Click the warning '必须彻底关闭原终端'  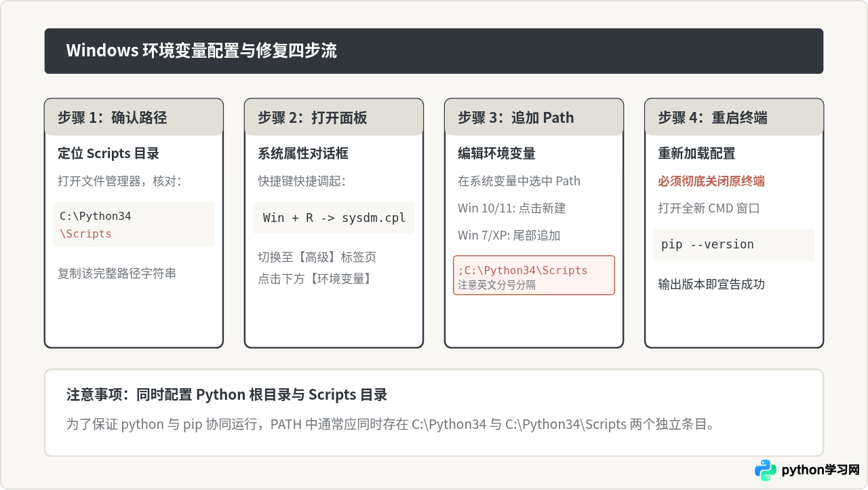(x=711, y=181)
